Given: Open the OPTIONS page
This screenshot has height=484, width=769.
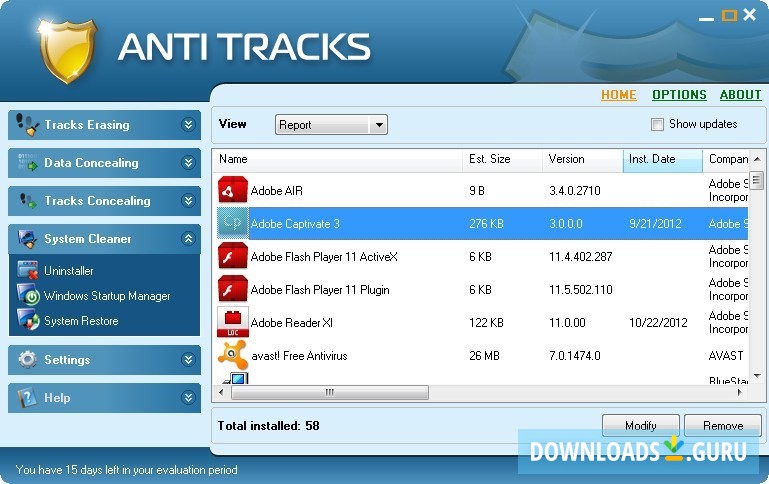Looking at the screenshot, I should click(679, 95).
